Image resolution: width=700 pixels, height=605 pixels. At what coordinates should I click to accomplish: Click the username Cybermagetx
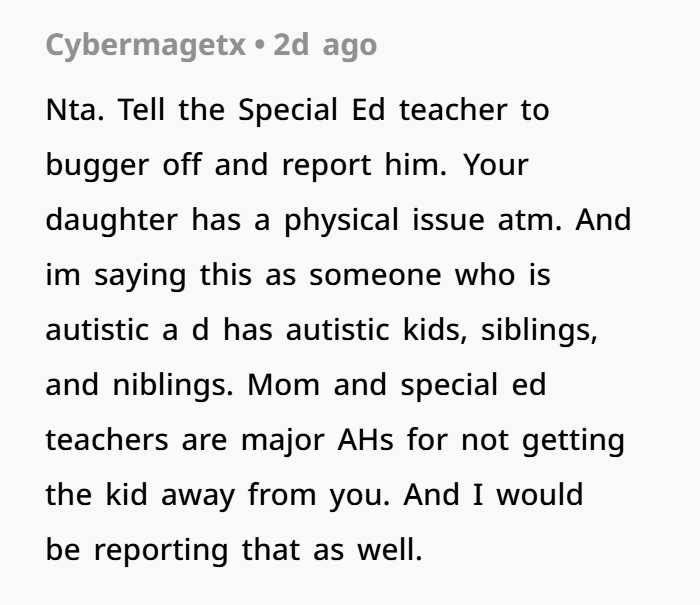[145, 45]
